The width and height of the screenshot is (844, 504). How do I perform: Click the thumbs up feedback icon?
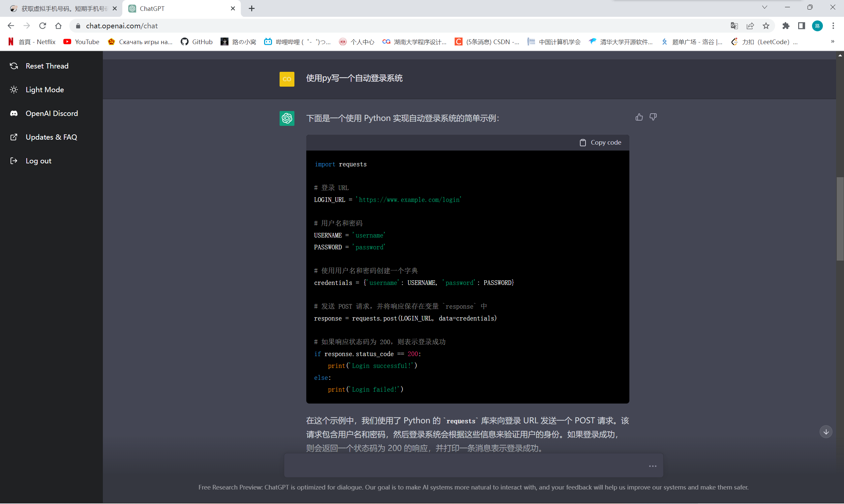(639, 117)
